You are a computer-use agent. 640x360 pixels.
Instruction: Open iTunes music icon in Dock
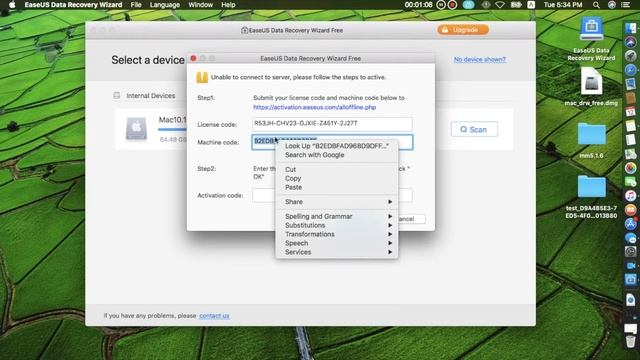point(631,196)
